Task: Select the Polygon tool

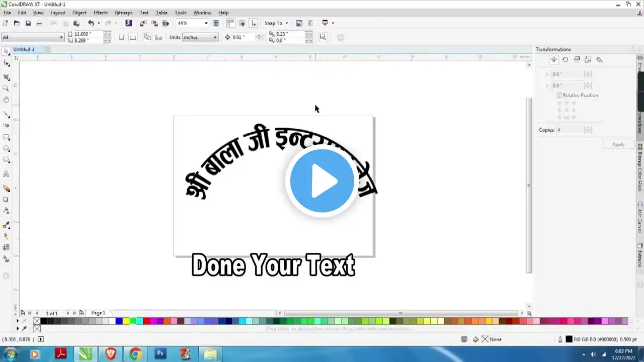Action: 6,160
